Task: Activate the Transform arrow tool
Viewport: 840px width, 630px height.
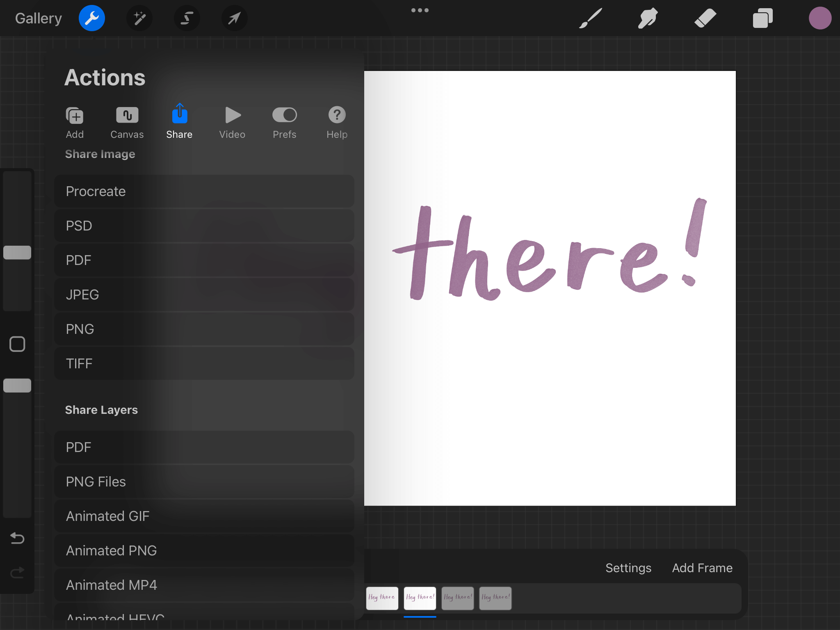Action: tap(234, 18)
